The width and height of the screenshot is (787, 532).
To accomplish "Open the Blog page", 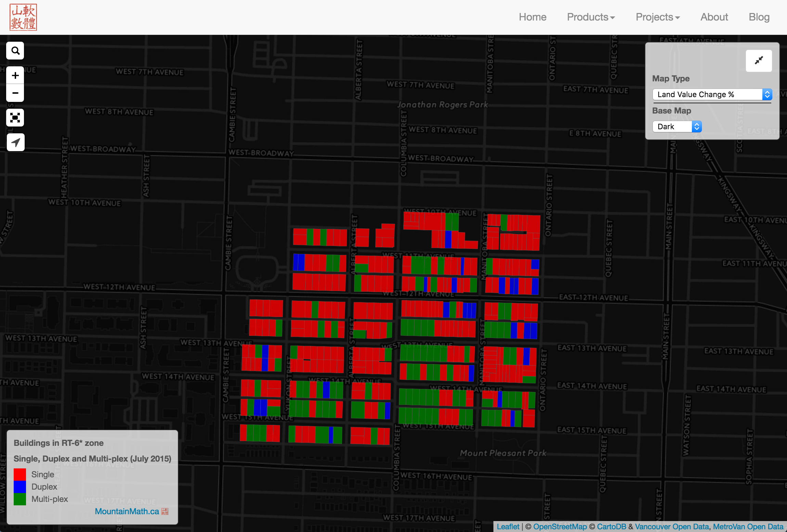I will point(759,17).
